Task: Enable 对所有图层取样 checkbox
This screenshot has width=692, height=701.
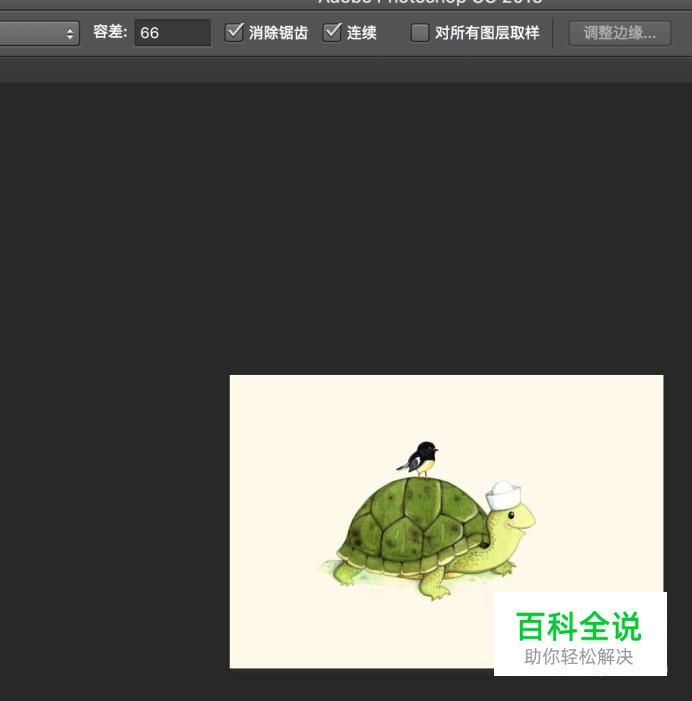Action: (420, 33)
